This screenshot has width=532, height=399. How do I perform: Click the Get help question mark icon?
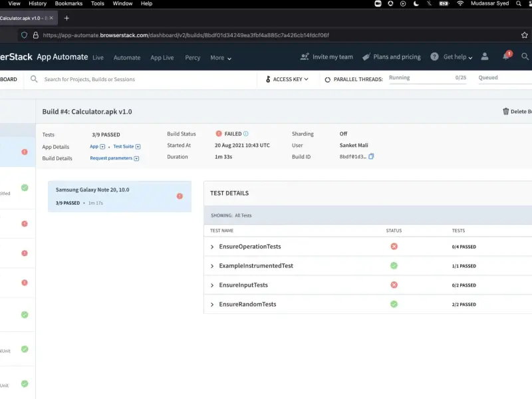pyautogui.click(x=434, y=57)
